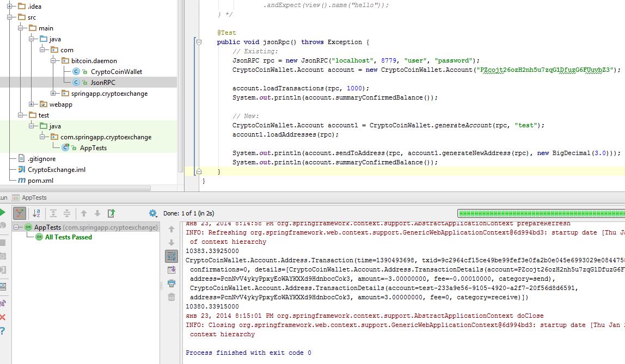Viewport: 625px width, 364px height.
Task: Click the "// New:" comment line
Action: 246,116
